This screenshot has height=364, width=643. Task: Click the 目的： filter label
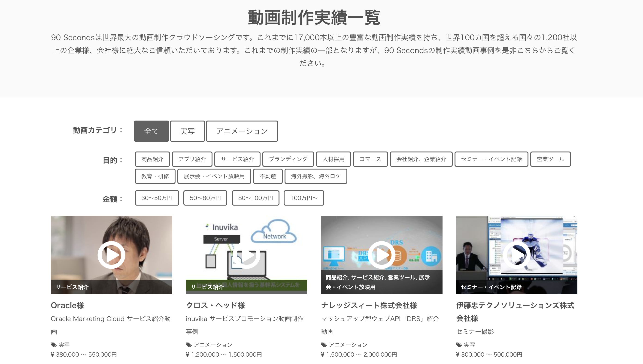tap(113, 160)
